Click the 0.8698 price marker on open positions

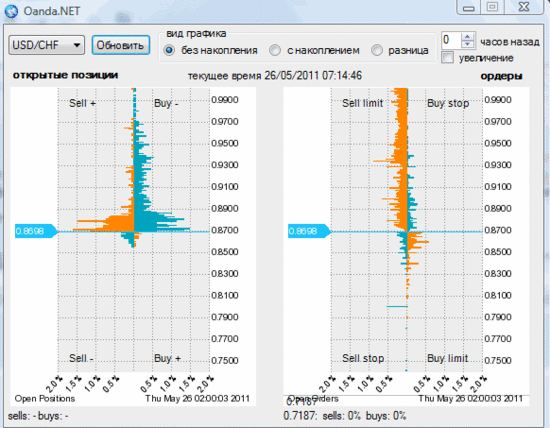click(x=36, y=231)
